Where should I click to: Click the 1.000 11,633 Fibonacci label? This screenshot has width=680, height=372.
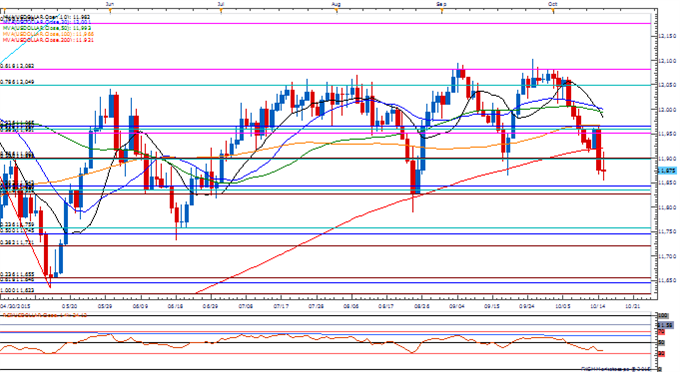click(17, 290)
